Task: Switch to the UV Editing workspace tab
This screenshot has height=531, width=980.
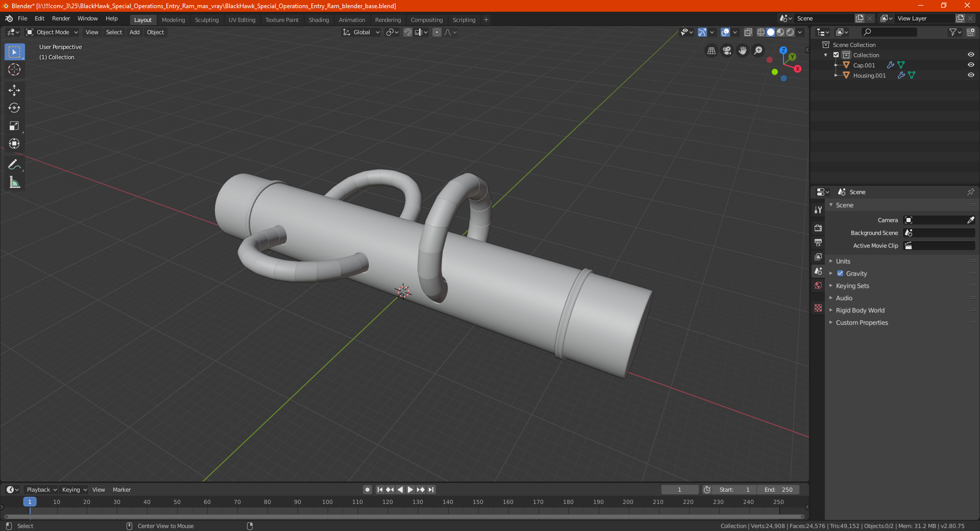Action: [x=242, y=20]
